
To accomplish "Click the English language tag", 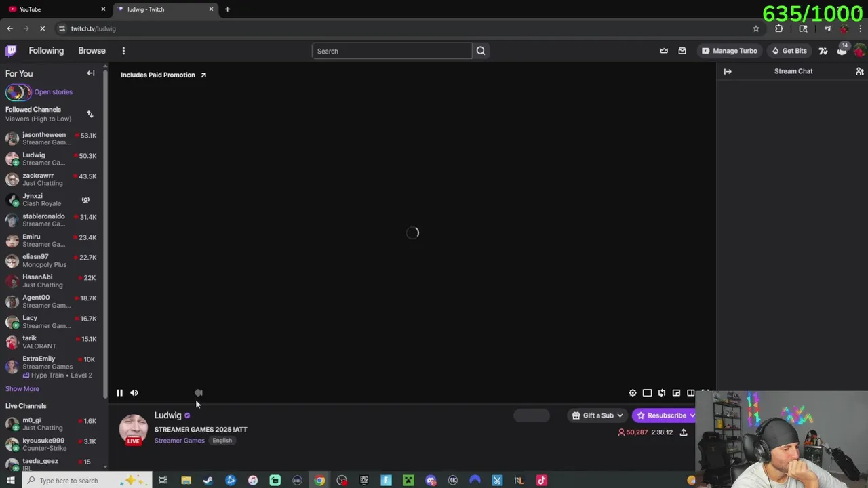I will pyautogui.click(x=222, y=441).
